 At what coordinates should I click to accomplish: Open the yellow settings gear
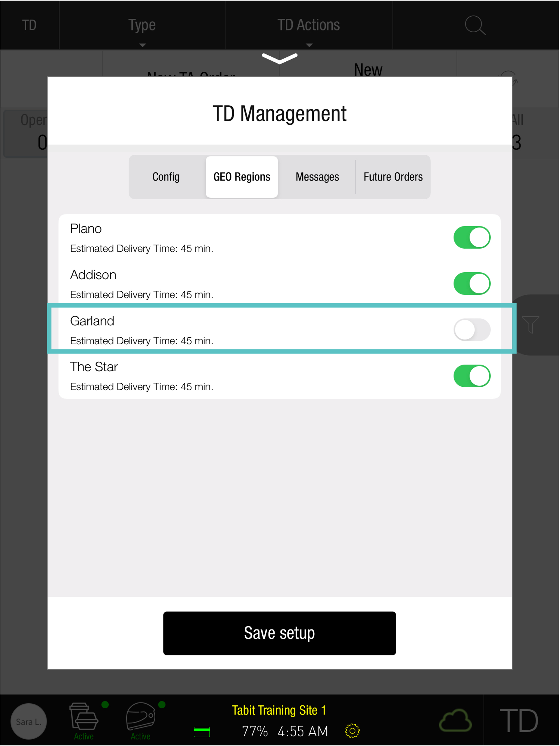353,731
